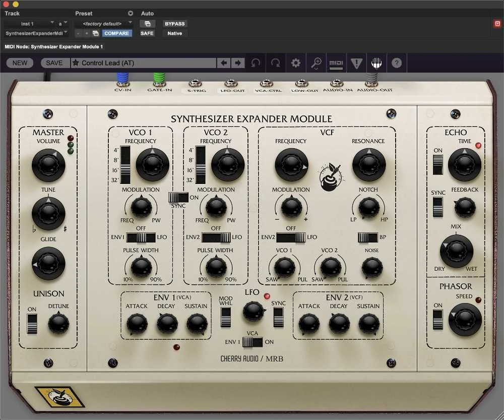Click the BYPASS button

pos(175,24)
